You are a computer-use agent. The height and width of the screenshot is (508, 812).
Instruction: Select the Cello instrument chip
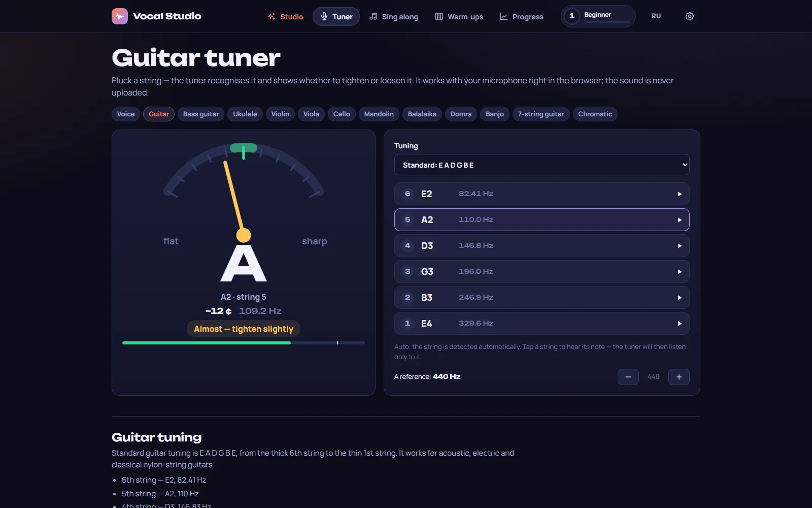coord(342,114)
